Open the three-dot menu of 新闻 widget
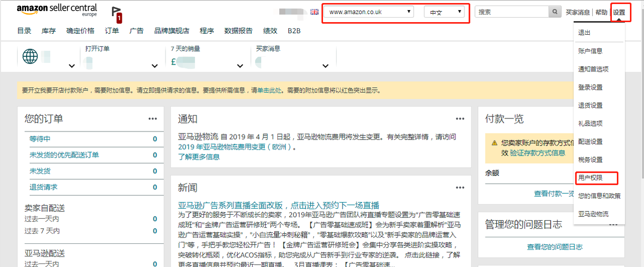 460,187
